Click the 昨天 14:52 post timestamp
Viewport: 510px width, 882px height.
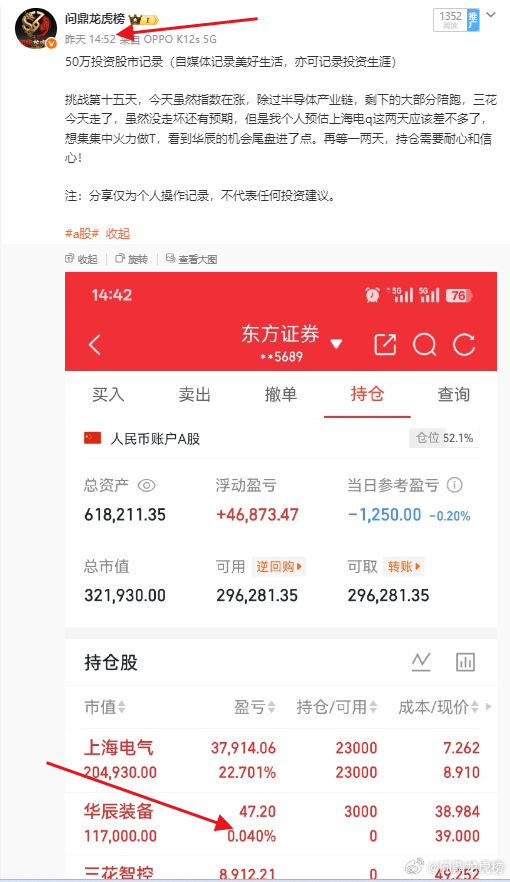point(90,39)
